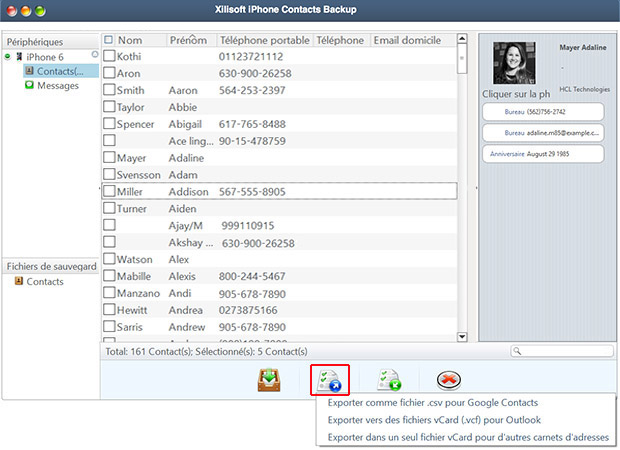Click the Bureau email adaline field

543,133
